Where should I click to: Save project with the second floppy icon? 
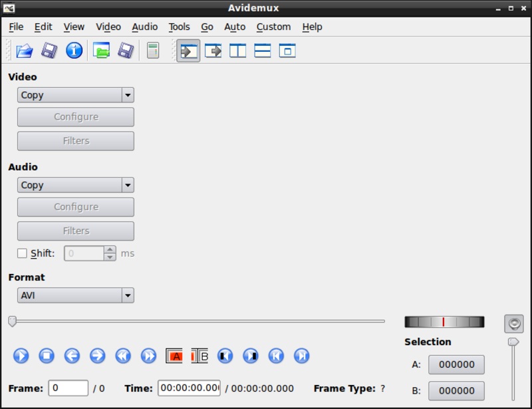point(126,51)
